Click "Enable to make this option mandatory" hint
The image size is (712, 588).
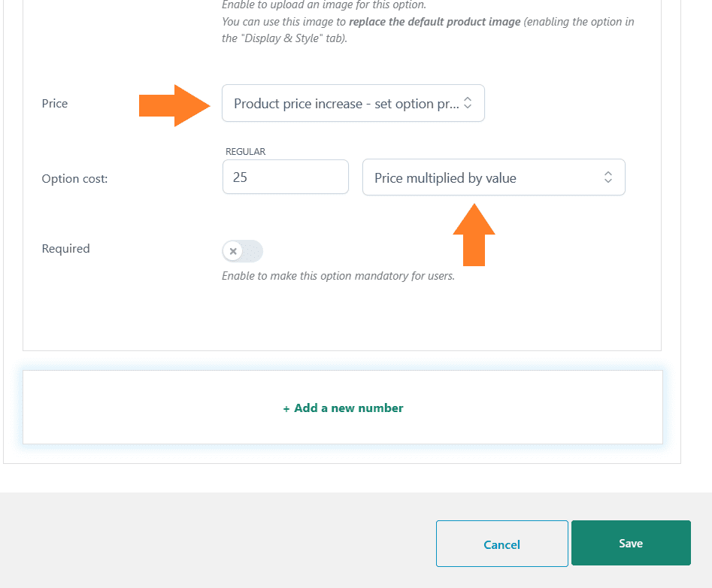point(338,276)
